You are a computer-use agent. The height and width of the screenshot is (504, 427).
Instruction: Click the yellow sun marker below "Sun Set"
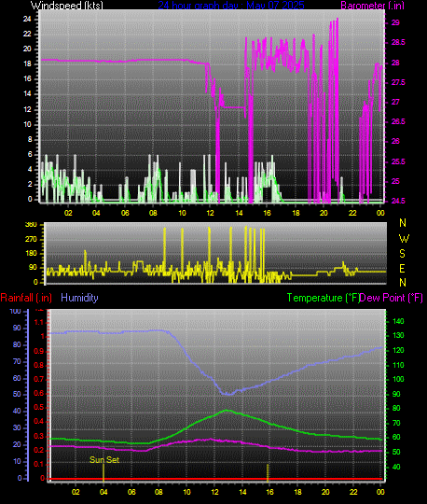103,473
